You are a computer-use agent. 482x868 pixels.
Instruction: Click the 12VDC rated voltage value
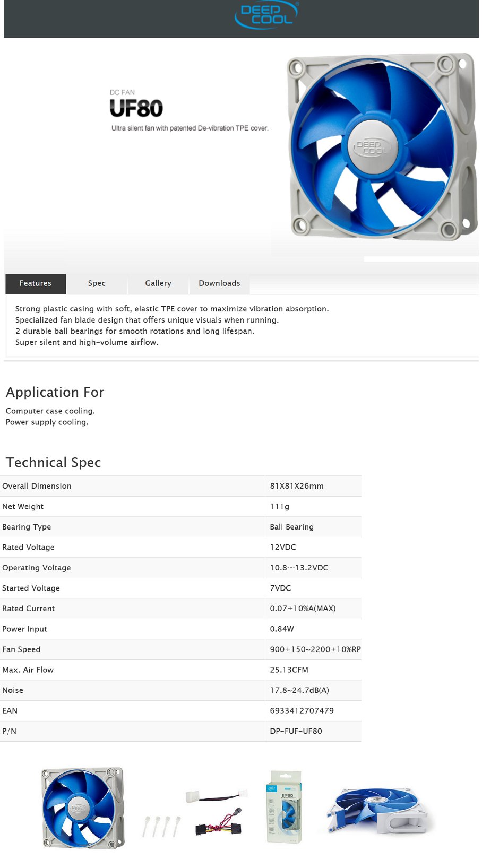pos(283,548)
